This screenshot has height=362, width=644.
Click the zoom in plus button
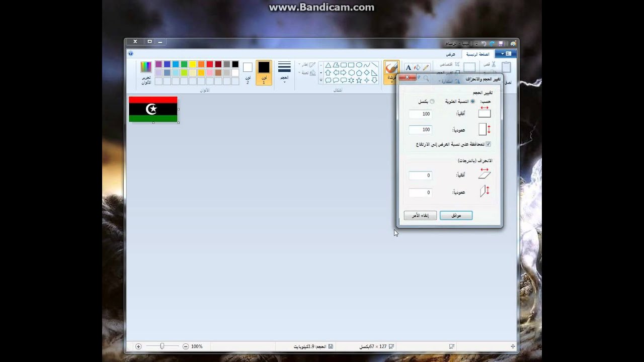pos(138,346)
